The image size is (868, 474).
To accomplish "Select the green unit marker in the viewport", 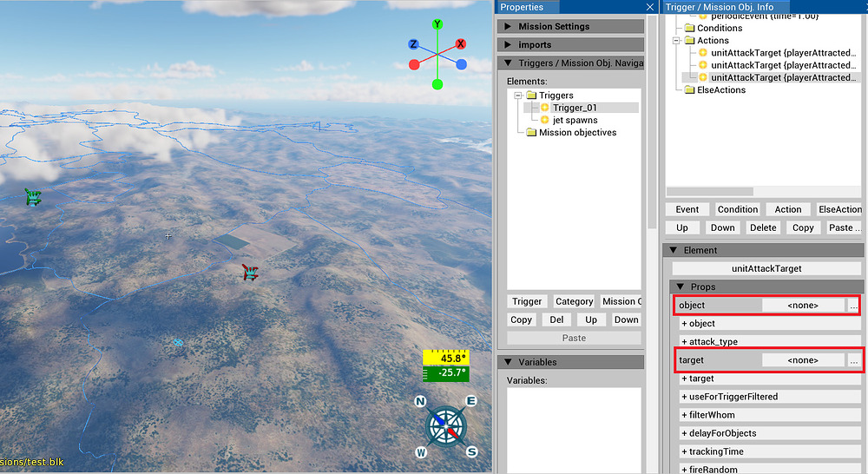I will coord(33,198).
